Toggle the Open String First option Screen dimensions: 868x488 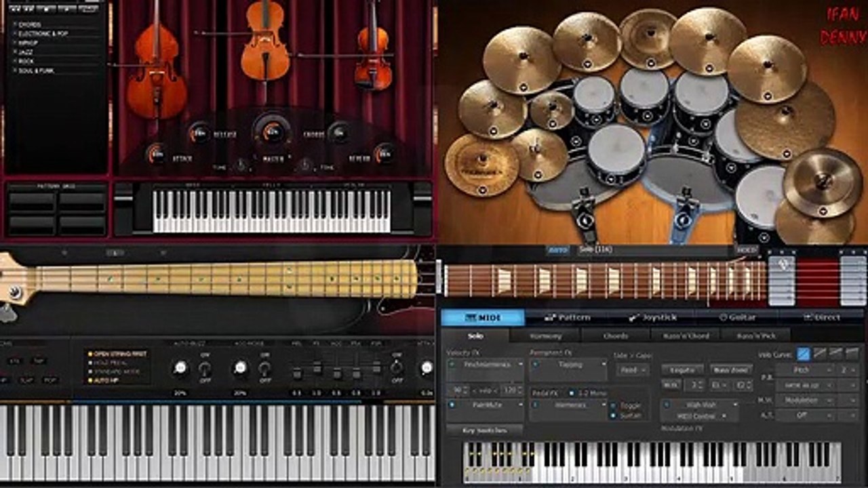[119, 354]
